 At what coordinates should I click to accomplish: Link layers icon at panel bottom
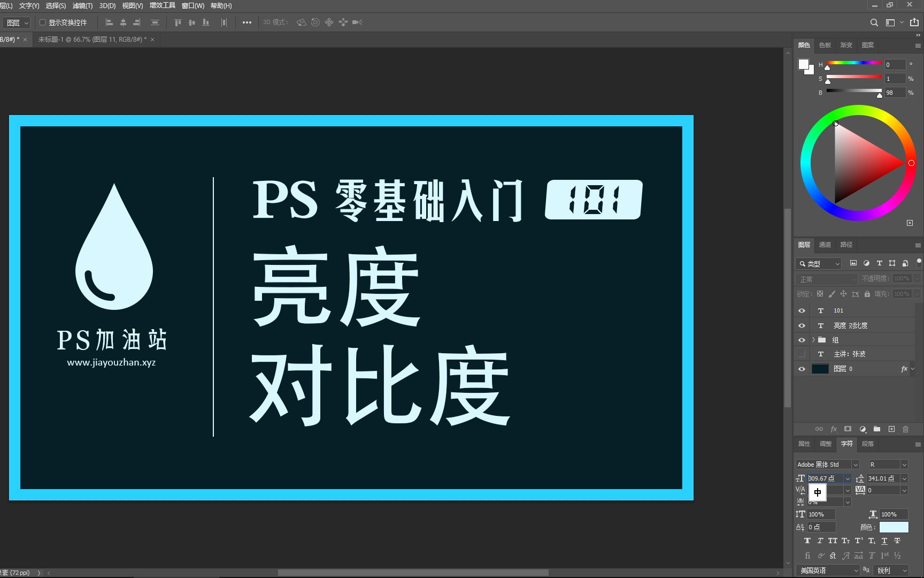pos(819,429)
